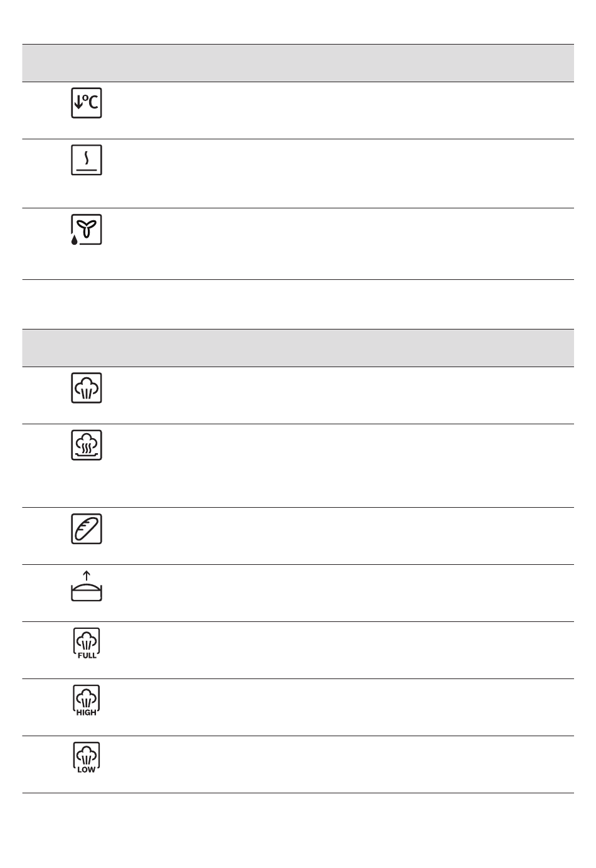The width and height of the screenshot is (596, 868).
Task: Select the bread baguette icon
Action: point(87,528)
